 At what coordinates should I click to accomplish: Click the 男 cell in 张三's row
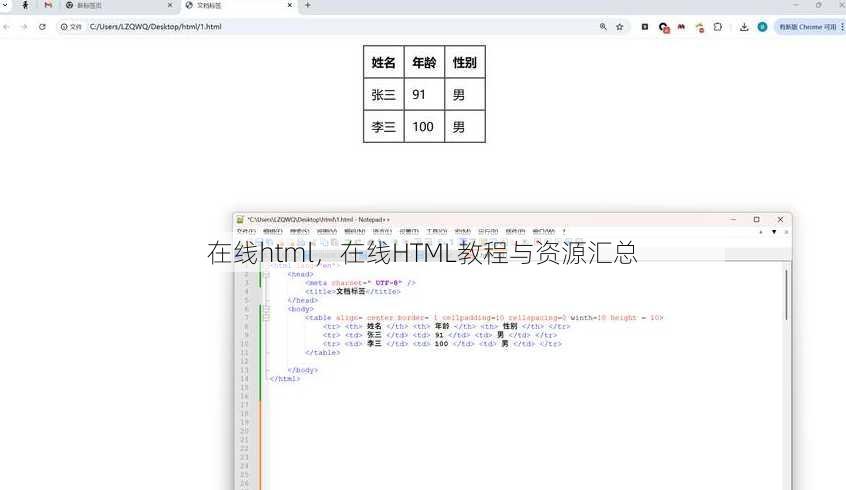[465, 94]
